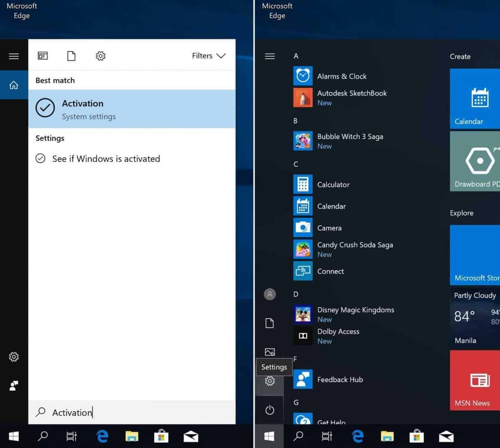The image size is (500, 448).
Task: Open the Filters dropdown in search pane
Action: (x=209, y=55)
